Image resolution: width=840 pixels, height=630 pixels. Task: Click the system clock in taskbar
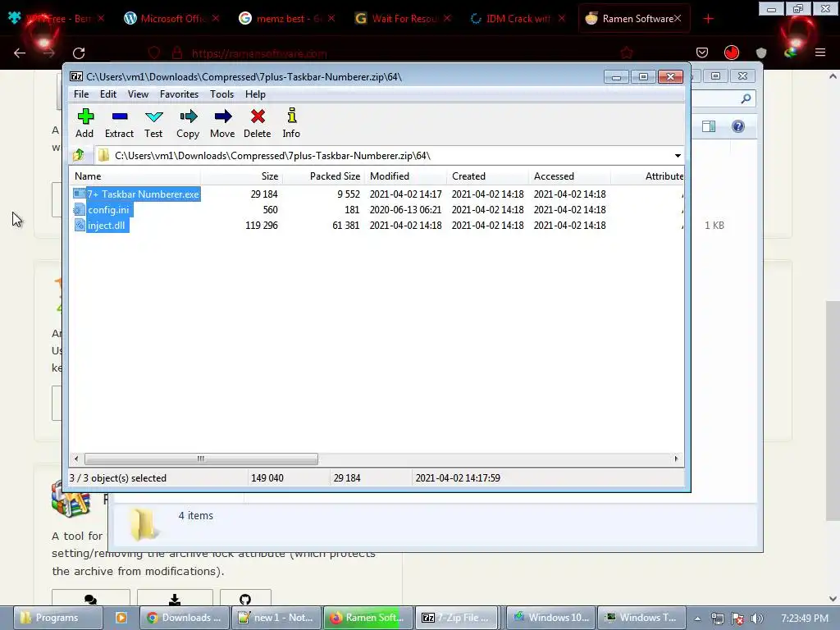point(805,619)
